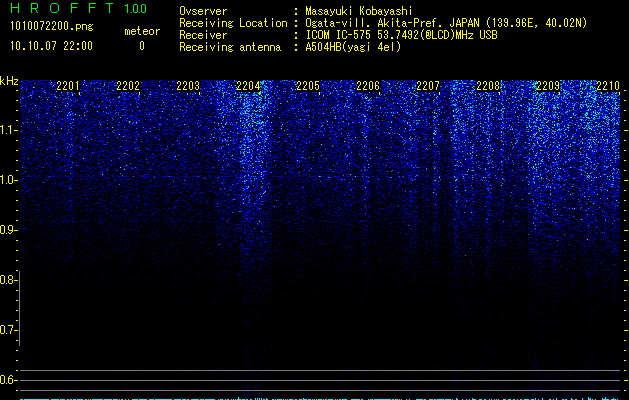
Task: Click the 2203 time marker
Action: click(188, 86)
